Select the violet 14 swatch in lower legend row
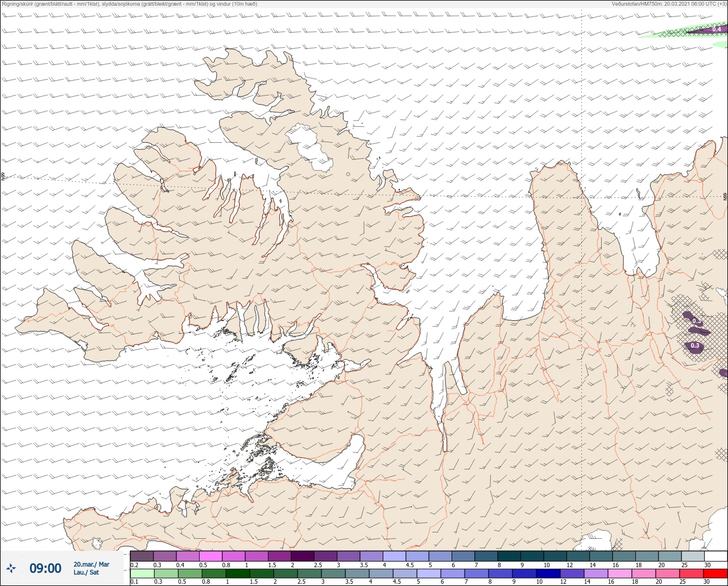The image size is (728, 586). (x=595, y=573)
